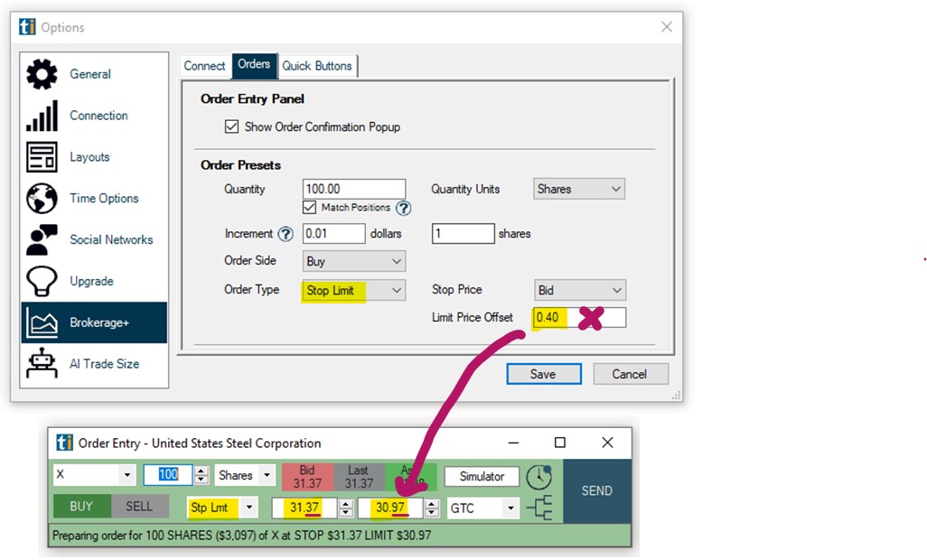This screenshot has width=927, height=560.
Task: Toggle Show Order Confirmation Popup checkbox
Action: coord(232,127)
